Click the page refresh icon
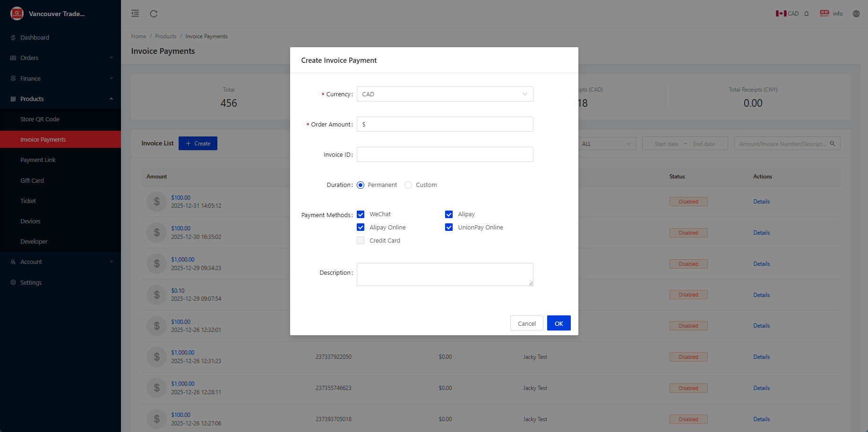Screen dimensions: 868x432 [154, 14]
